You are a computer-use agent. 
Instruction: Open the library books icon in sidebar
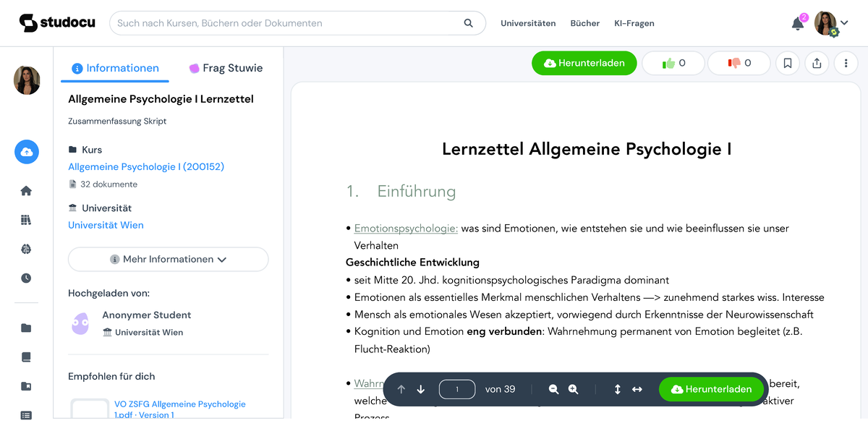click(x=26, y=219)
